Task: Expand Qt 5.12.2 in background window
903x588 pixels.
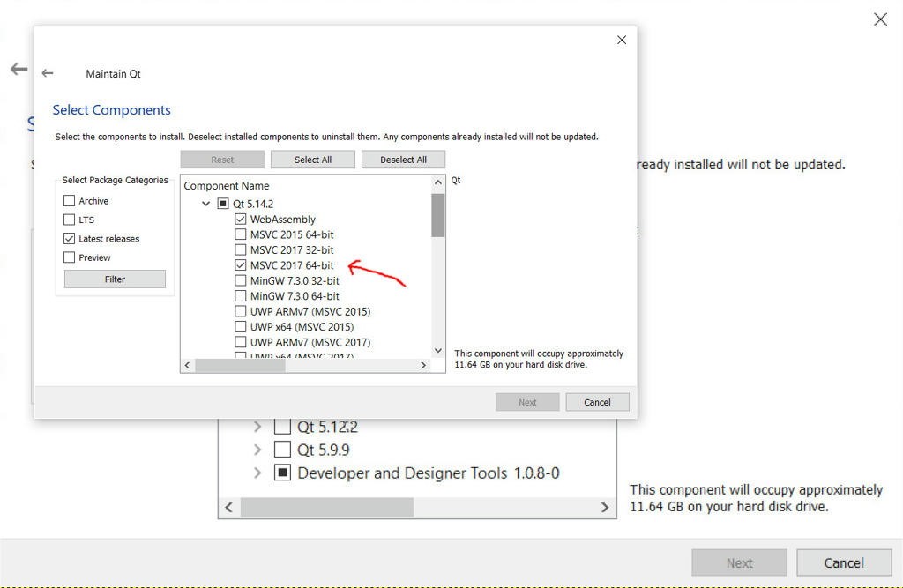Action: pyautogui.click(x=257, y=427)
